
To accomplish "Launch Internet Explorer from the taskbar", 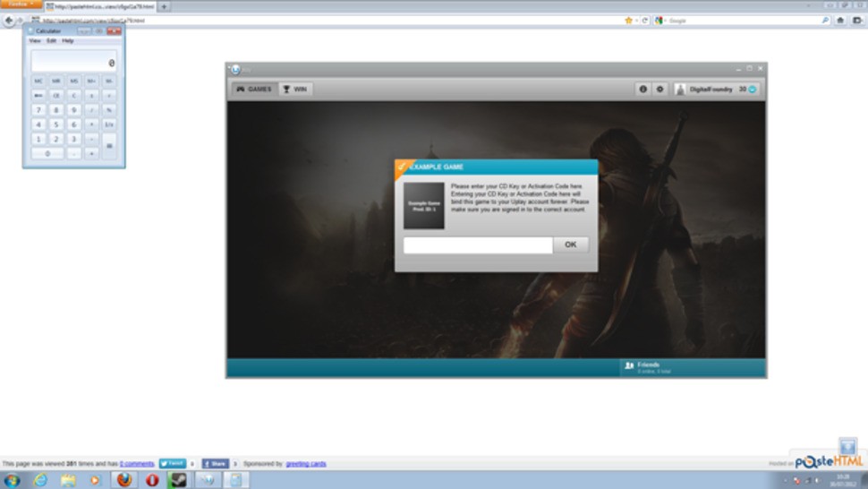I will point(40,479).
